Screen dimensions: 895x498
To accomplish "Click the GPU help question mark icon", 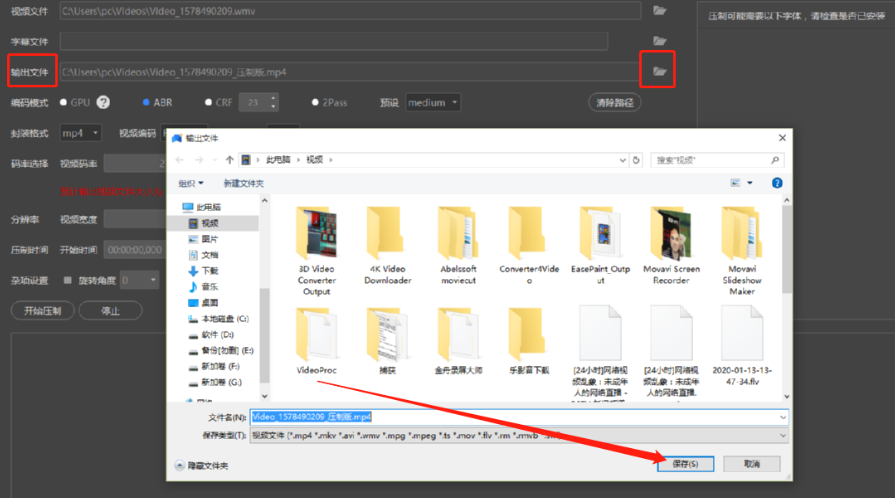I will coord(103,102).
